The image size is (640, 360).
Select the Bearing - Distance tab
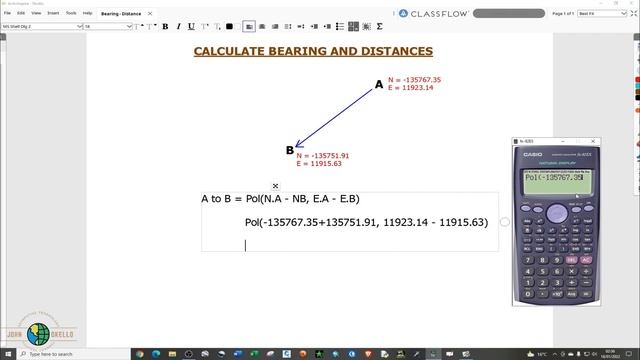tap(121, 14)
